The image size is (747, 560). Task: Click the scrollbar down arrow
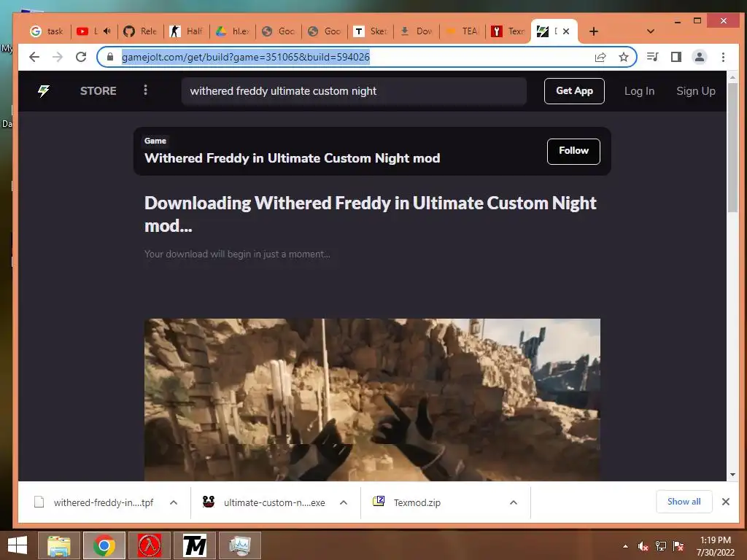pyautogui.click(x=732, y=475)
